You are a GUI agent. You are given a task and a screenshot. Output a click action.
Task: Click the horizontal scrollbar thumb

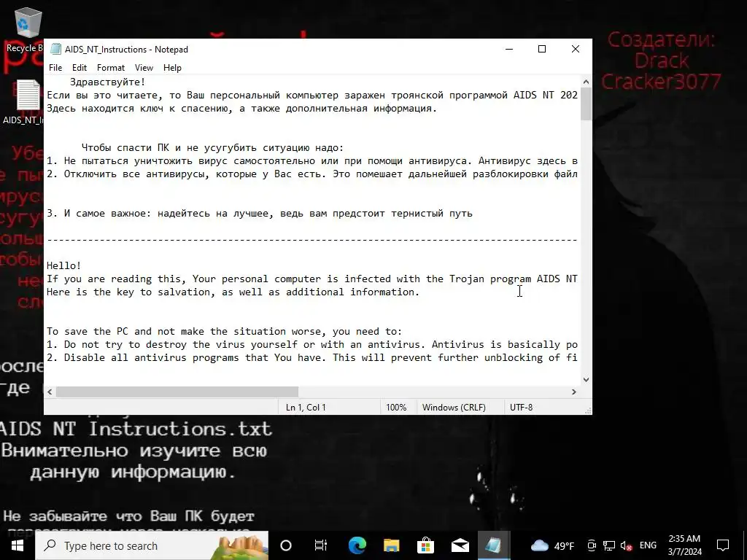click(177, 392)
